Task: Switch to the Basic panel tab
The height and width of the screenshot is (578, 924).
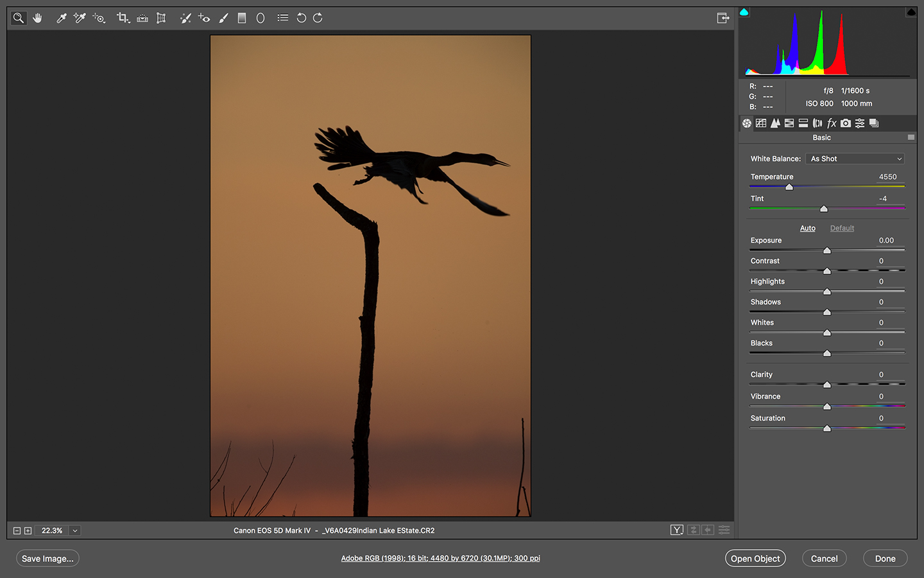Action: [x=747, y=123]
